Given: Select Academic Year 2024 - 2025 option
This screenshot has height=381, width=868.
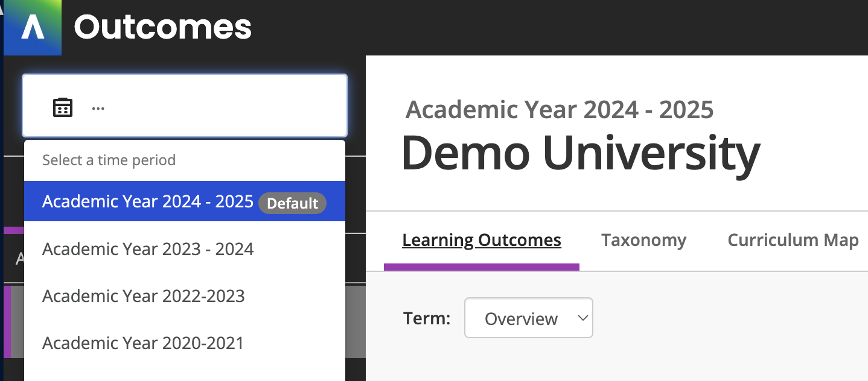Looking at the screenshot, I should point(147,201).
